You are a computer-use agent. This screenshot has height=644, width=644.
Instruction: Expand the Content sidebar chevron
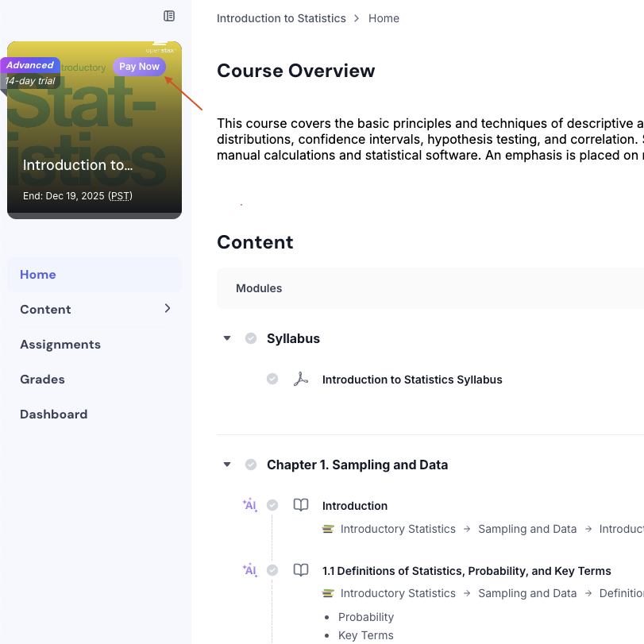[x=168, y=310]
